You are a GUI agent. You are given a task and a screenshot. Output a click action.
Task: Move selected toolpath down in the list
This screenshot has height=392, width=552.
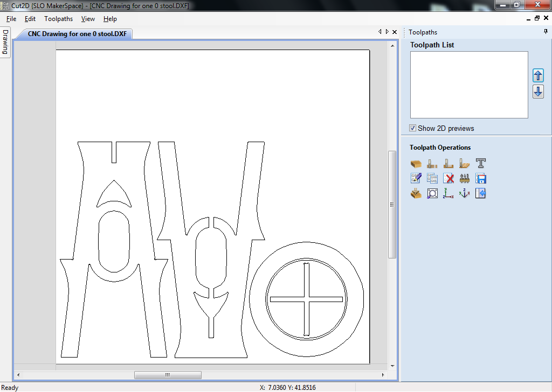click(x=537, y=92)
